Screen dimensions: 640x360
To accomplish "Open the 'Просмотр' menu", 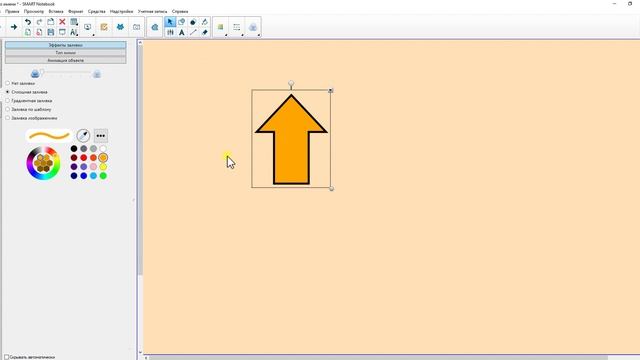I will click(34, 11).
